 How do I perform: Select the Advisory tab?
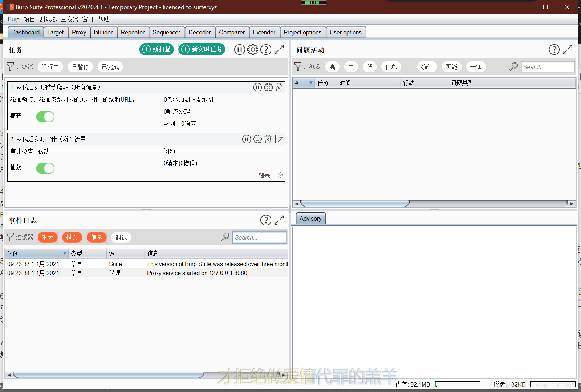(310, 219)
